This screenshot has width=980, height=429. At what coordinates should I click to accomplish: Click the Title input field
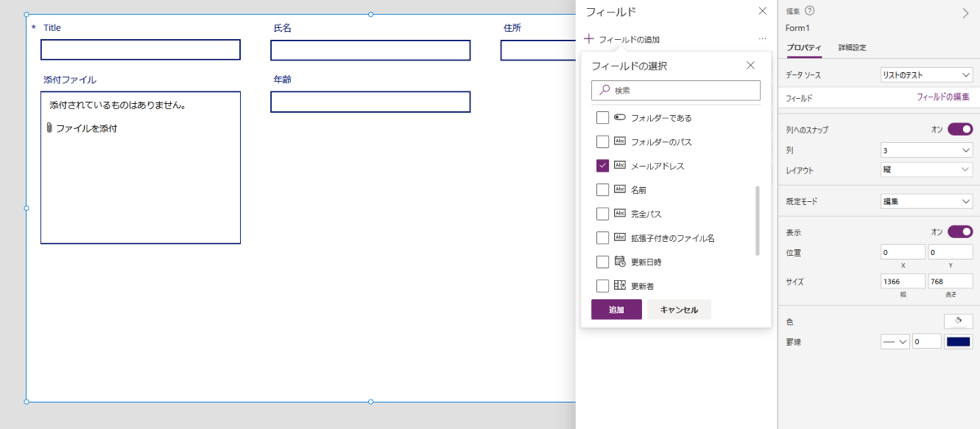140,50
